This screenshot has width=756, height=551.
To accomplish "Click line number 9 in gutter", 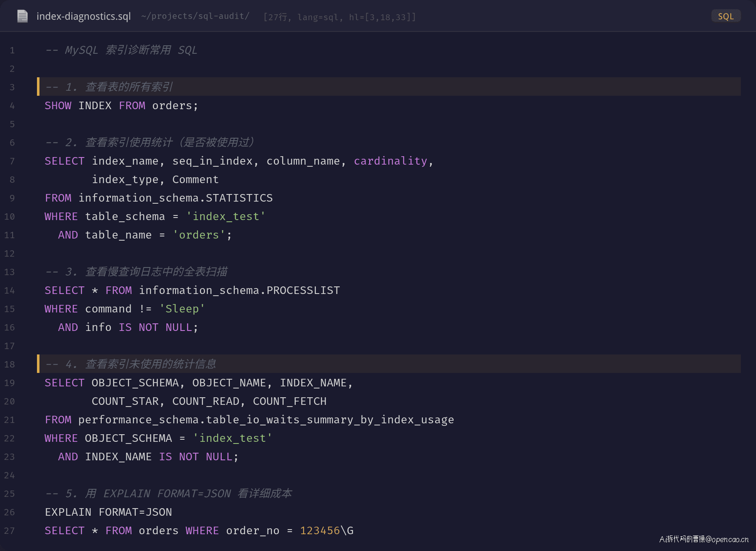I will point(12,198).
